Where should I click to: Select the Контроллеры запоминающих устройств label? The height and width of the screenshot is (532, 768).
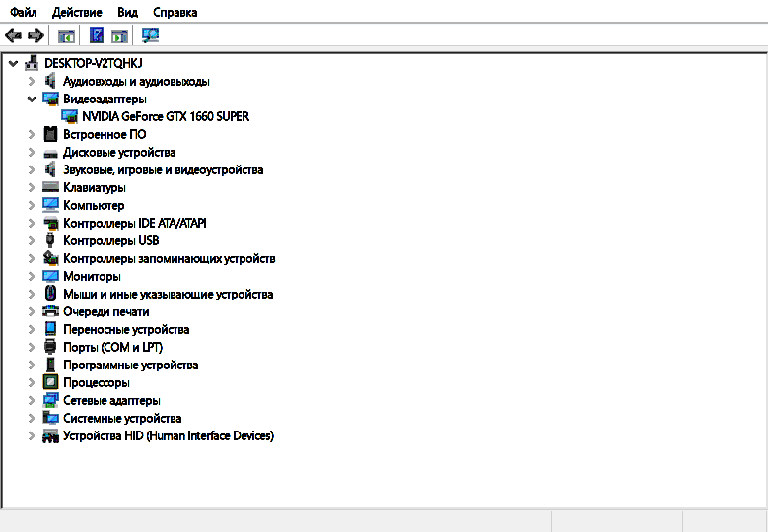(170, 258)
